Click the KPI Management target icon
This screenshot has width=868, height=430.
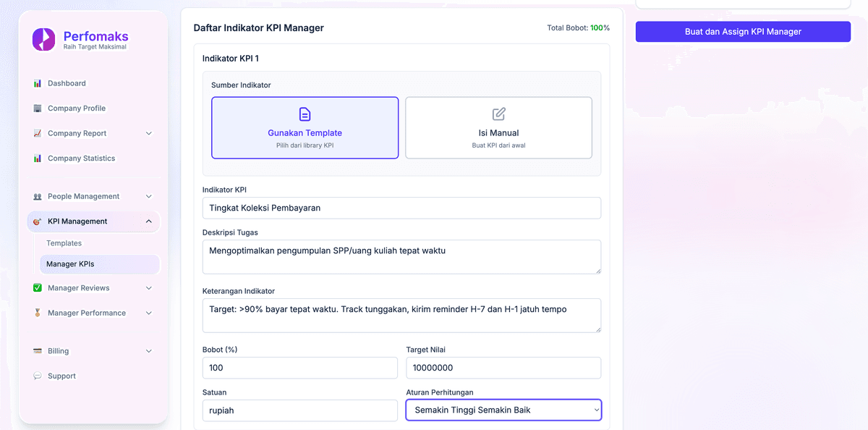(38, 222)
